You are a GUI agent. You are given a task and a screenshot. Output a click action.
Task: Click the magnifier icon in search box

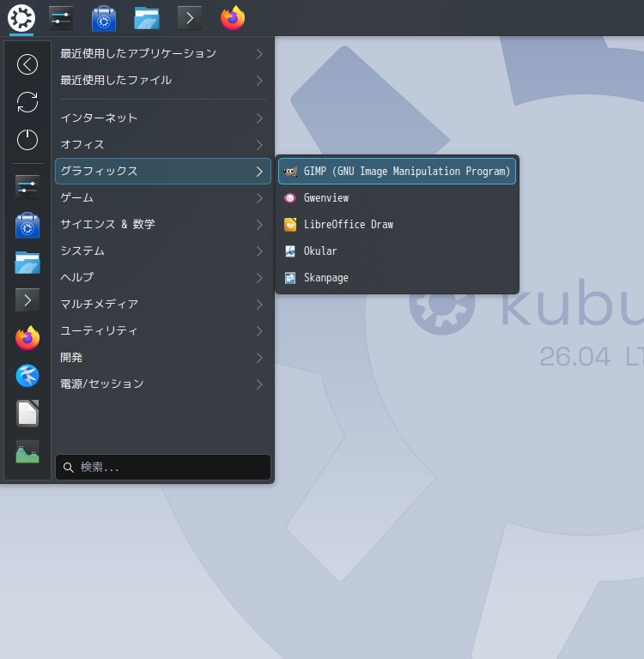(69, 468)
